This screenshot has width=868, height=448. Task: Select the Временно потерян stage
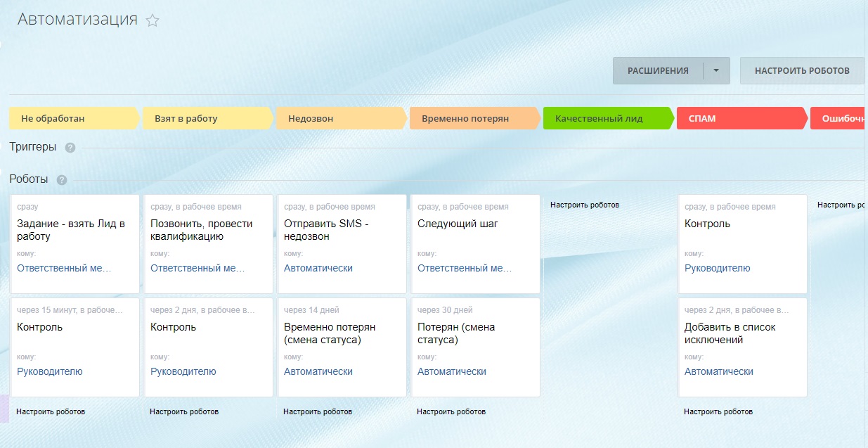(x=475, y=118)
